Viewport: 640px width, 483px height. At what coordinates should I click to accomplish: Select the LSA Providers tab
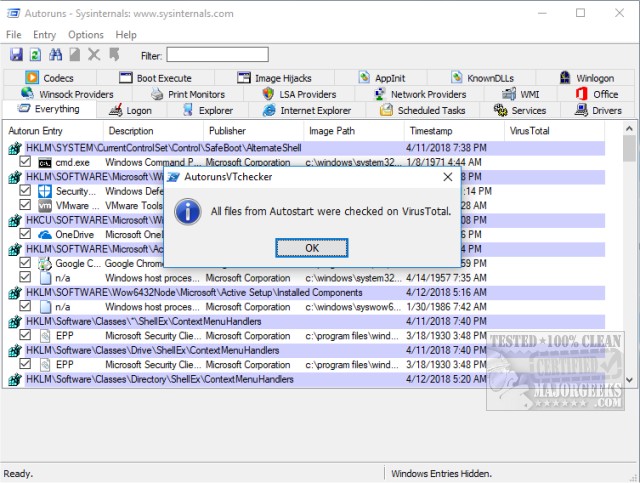(299, 94)
